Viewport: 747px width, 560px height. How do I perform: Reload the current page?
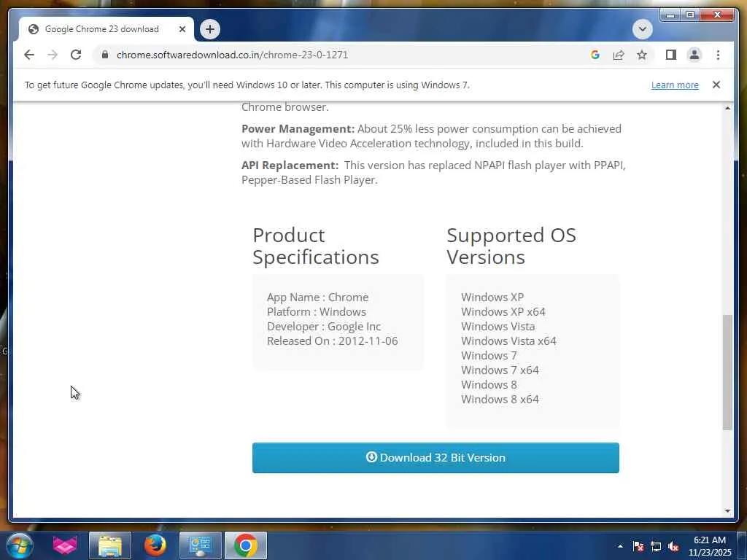76,55
